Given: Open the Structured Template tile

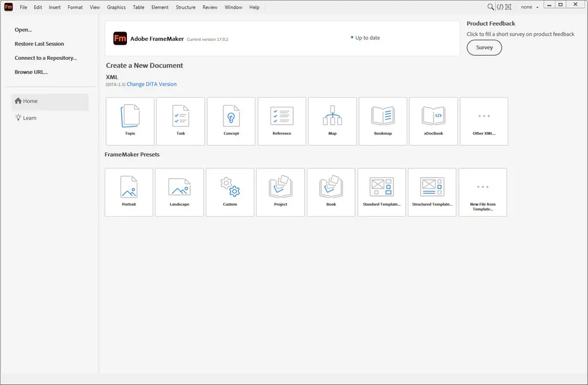Looking at the screenshot, I should [x=432, y=192].
